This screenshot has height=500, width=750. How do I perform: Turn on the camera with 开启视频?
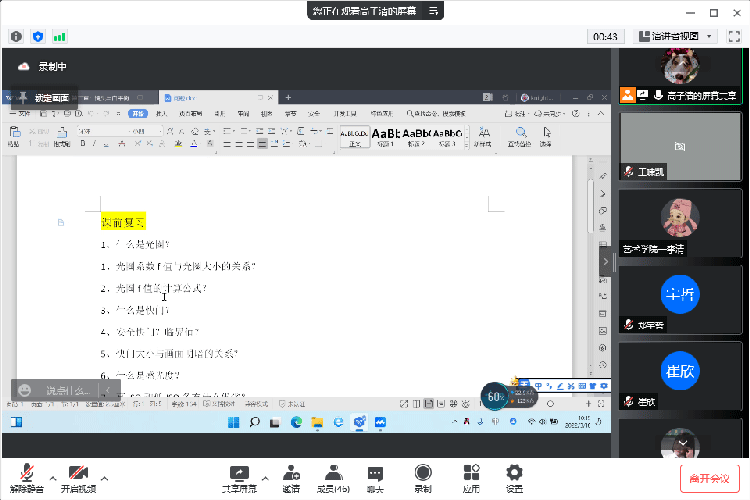click(x=79, y=473)
